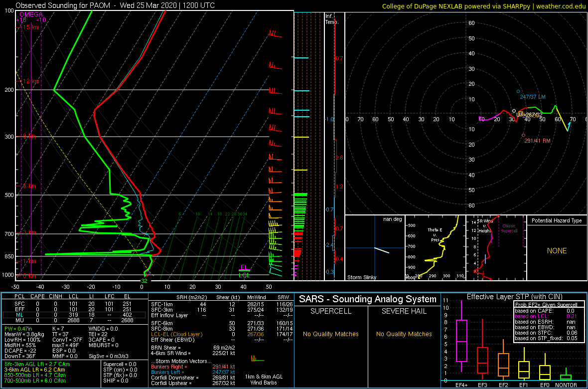Image resolution: width=588 pixels, height=389 pixels.
Task: Click the red right-mover circle on hodograph
Action: [x=524, y=135]
